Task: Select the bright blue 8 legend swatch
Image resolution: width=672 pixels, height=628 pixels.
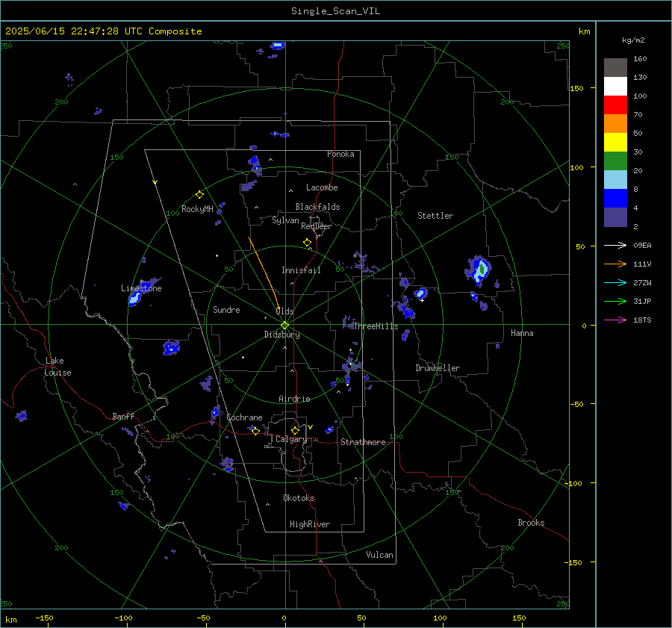Action: (x=615, y=198)
